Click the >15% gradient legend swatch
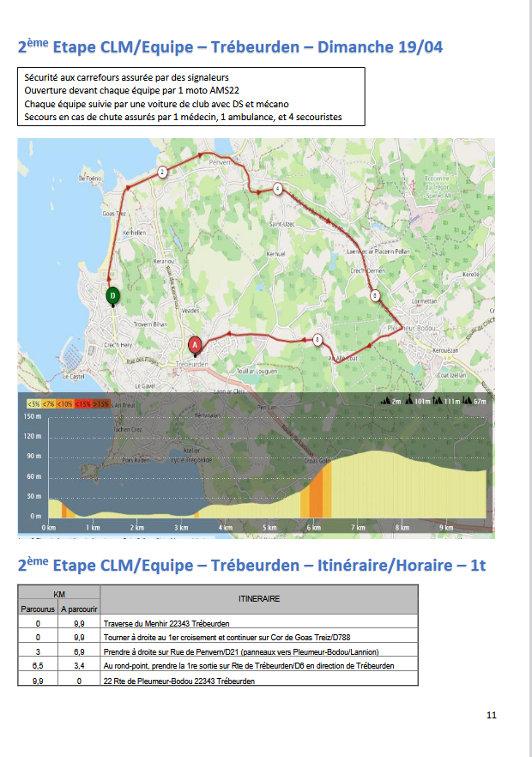The width and height of the screenshot is (532, 757). [x=100, y=403]
